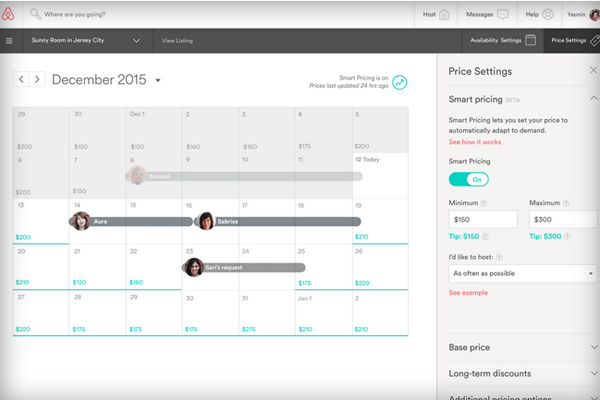
Task: Expand the Base price section
Action: 520,347
